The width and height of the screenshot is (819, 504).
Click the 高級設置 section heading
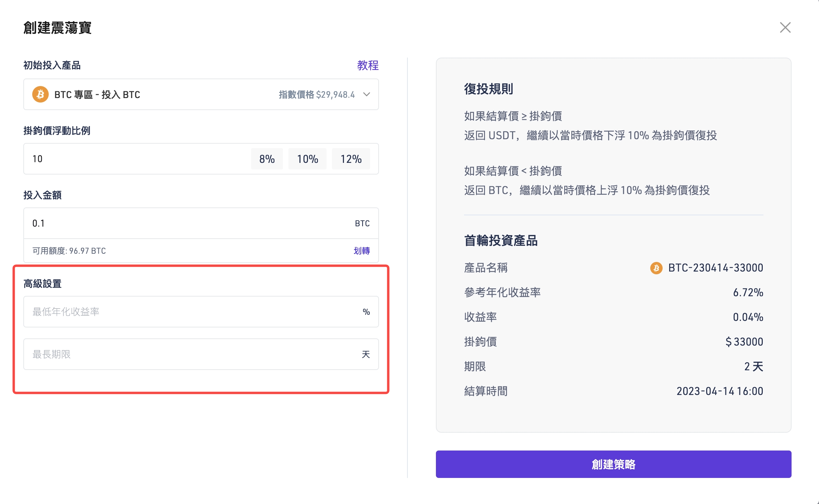[43, 284]
